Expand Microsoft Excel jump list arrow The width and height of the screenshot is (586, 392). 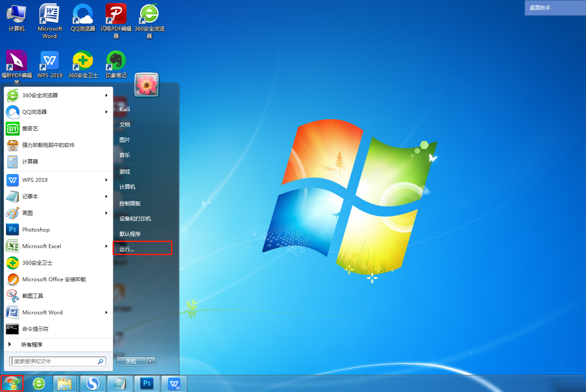coord(106,246)
